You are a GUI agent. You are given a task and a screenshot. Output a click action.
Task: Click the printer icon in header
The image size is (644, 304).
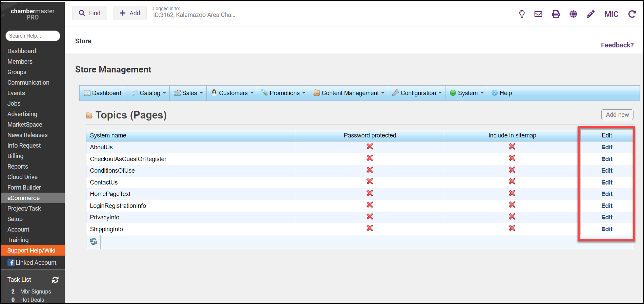[556, 14]
